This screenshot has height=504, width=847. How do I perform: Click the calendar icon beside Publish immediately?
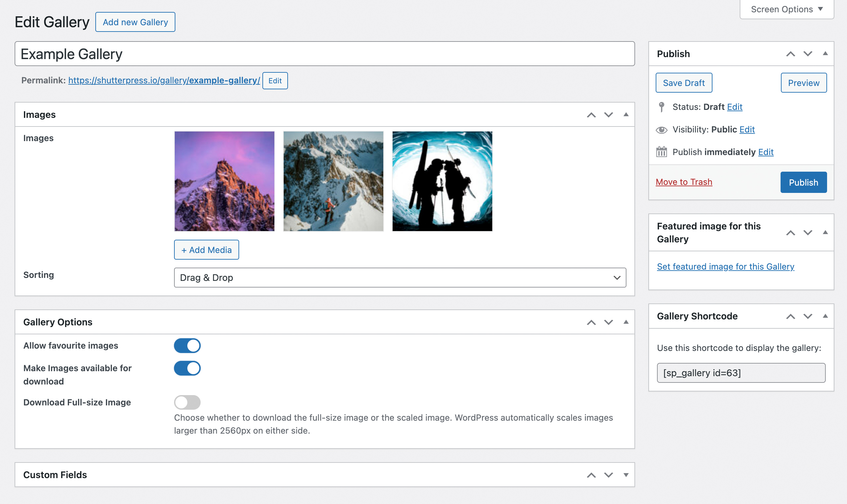662,152
